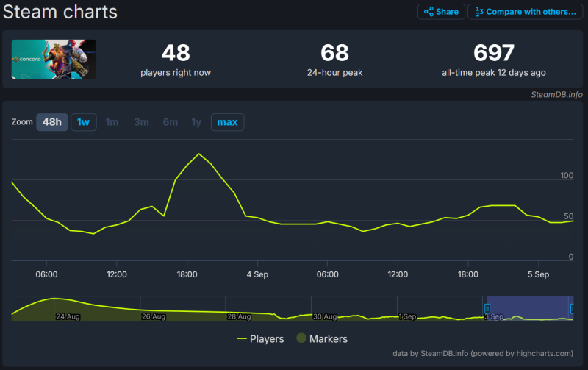The height and width of the screenshot is (370, 588).
Task: Click the left navigator range handle
Action: 487,308
